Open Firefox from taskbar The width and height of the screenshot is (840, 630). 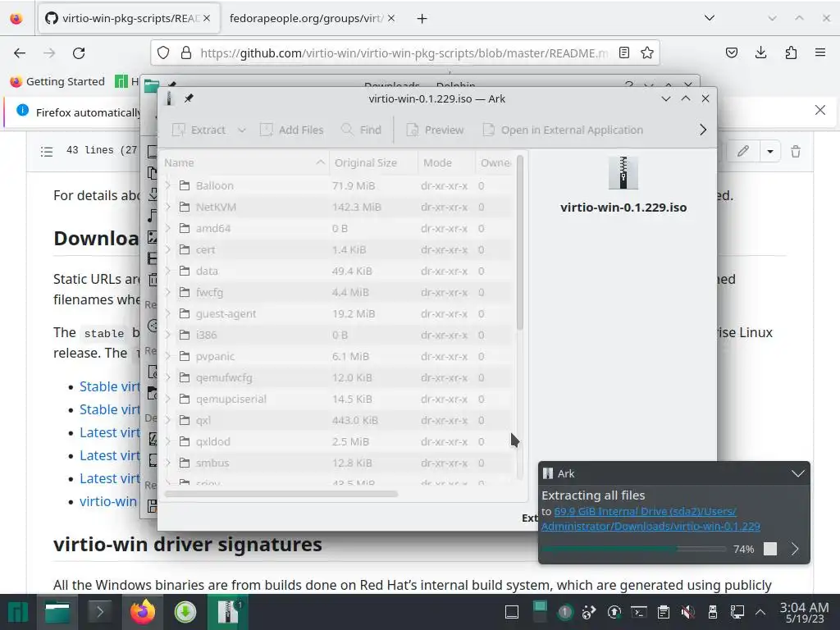click(143, 612)
